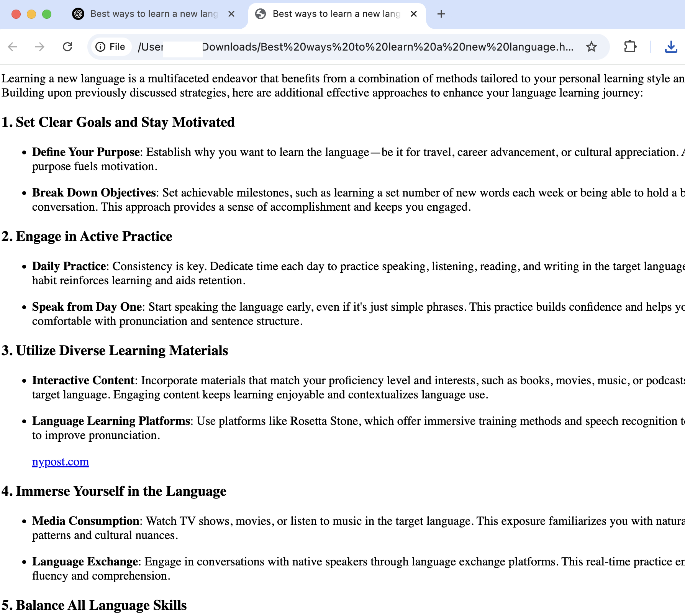685x616 pixels.
Task: Open a new tab with the plus button
Action: (x=441, y=14)
